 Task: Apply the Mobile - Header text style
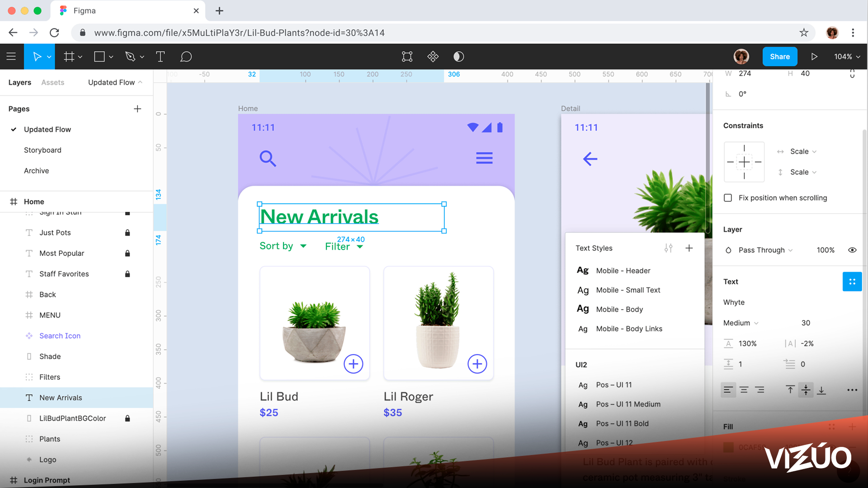(623, 271)
